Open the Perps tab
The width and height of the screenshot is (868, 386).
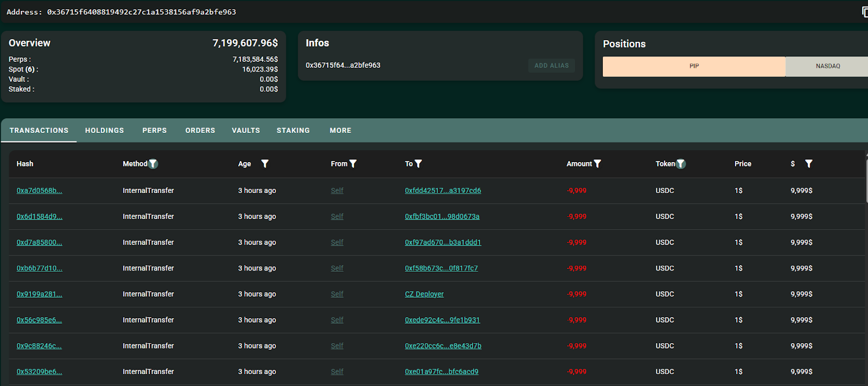coord(155,131)
